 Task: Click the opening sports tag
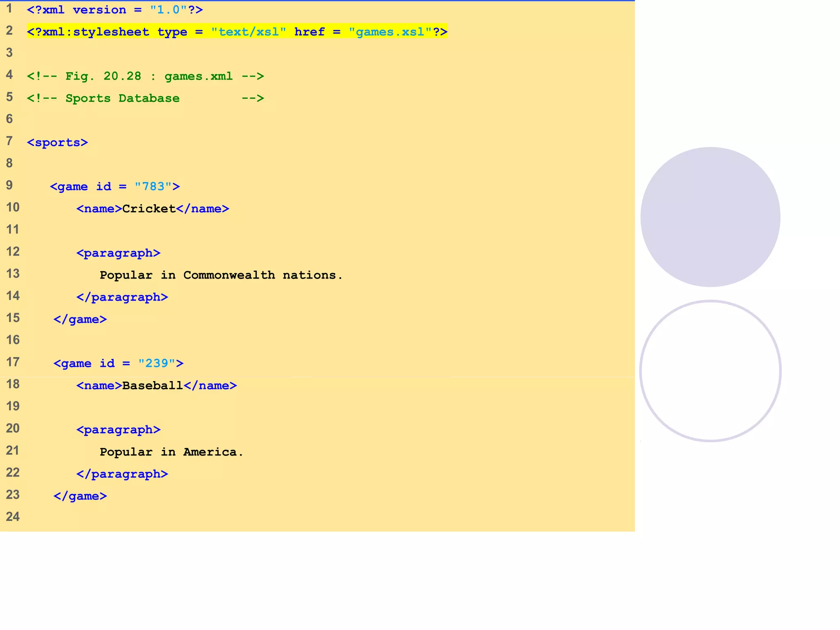57,143
